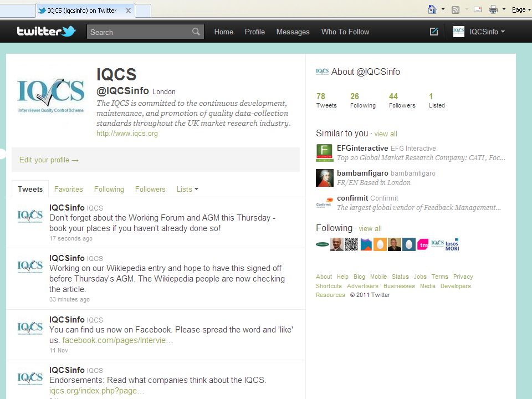Click small IQCS icon beside About @IQCSinfo

323,71
